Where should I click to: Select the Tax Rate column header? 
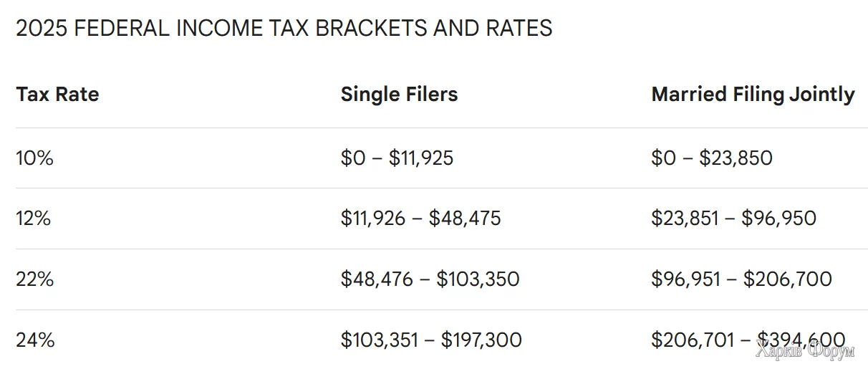[x=57, y=95]
